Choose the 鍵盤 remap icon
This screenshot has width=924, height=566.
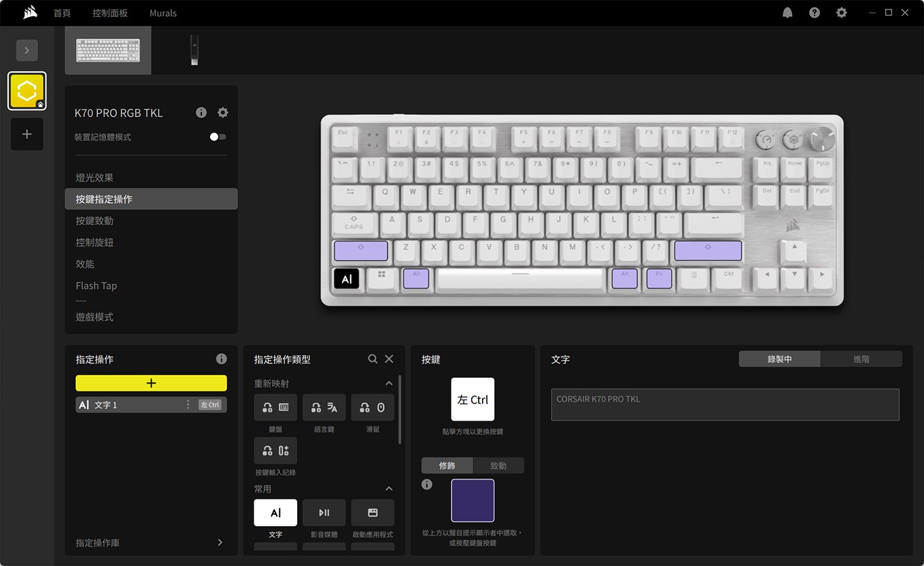pos(275,408)
